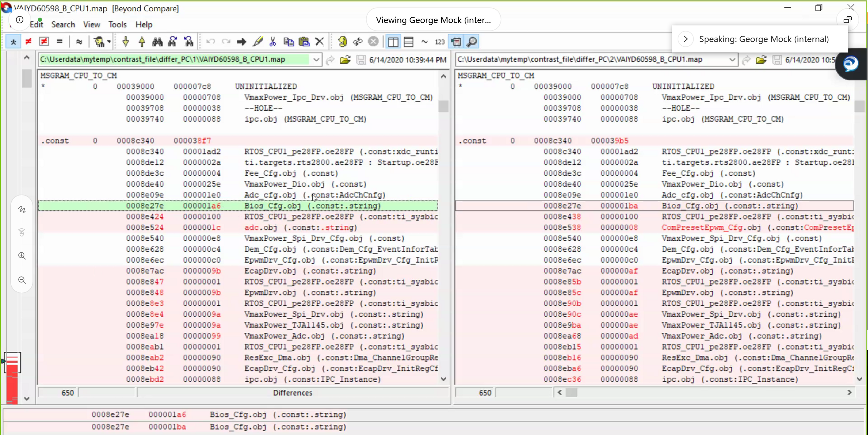Click the annotation scribble tool icon
The height and width of the screenshot is (435, 868).
pyautogui.click(x=22, y=209)
